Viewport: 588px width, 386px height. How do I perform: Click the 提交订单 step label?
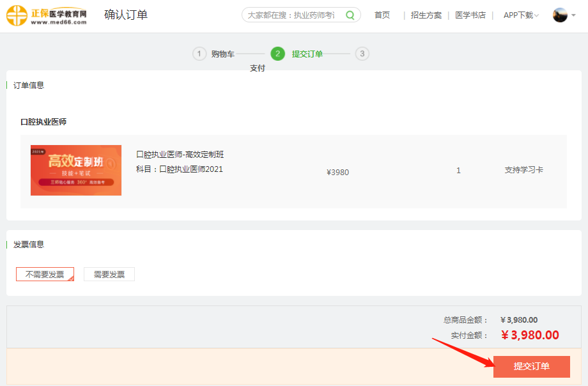[307, 54]
